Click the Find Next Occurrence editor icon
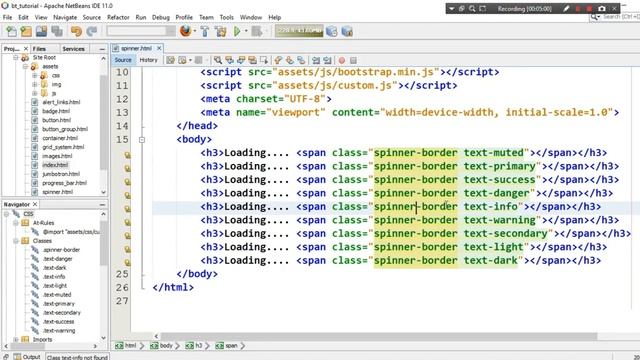Screen dimensions: 640x360 pyautogui.click(x=241, y=60)
